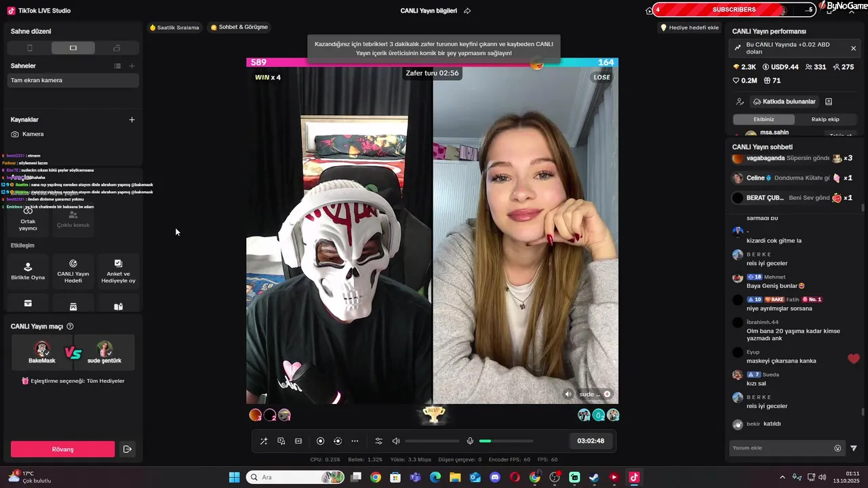The image size is (868, 488).
Task: Open the three-dot more options menu
Action: [355, 441]
